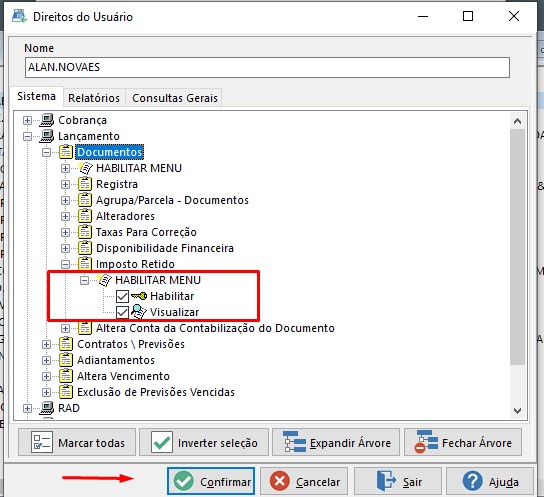544x497 pixels.
Task: Open the Relatórios tab
Action: click(x=94, y=98)
